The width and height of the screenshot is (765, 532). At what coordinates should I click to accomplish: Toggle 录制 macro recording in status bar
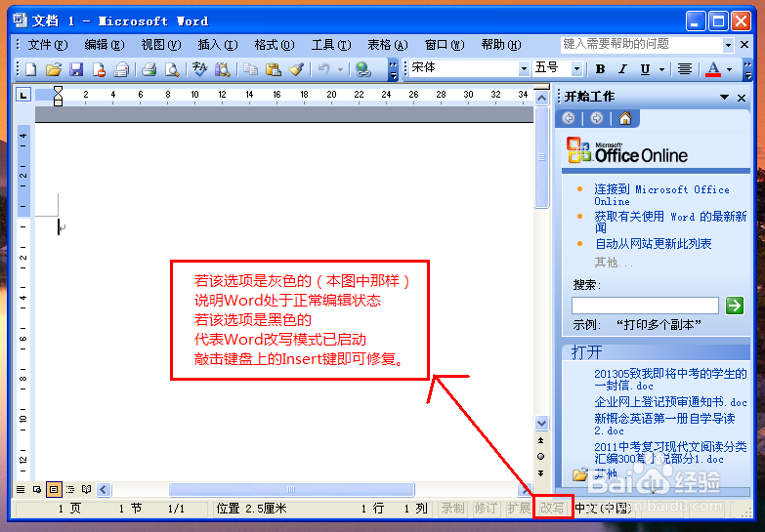click(x=452, y=509)
